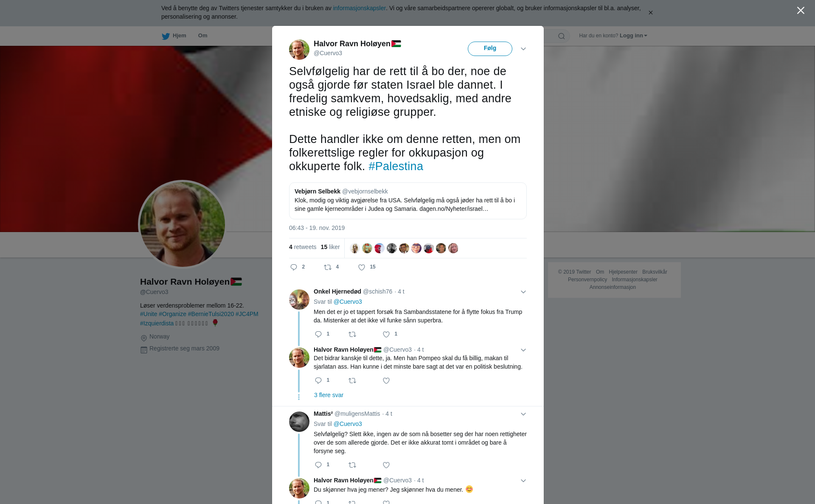This screenshot has width=815, height=504.
Task: Open the #Palestina hashtag link
Action: (x=396, y=166)
